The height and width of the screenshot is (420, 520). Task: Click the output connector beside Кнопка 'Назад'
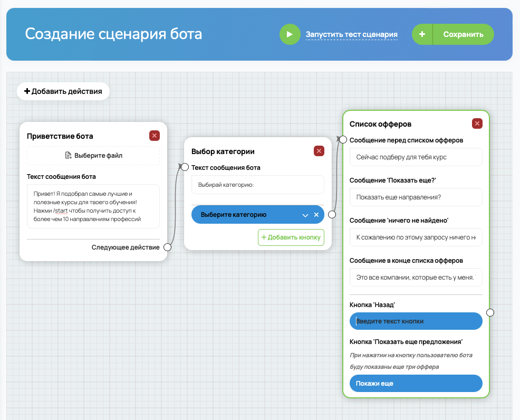[490, 312]
